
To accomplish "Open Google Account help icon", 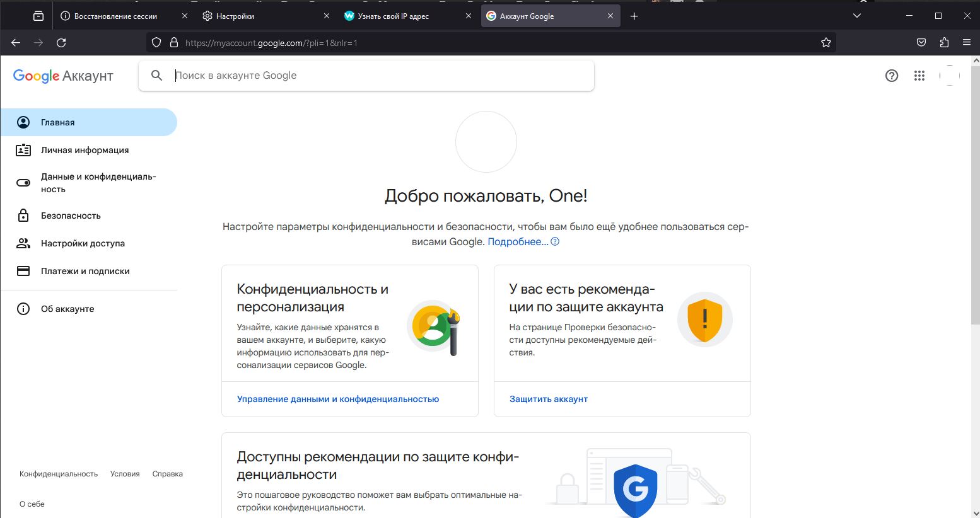I will coord(892,76).
